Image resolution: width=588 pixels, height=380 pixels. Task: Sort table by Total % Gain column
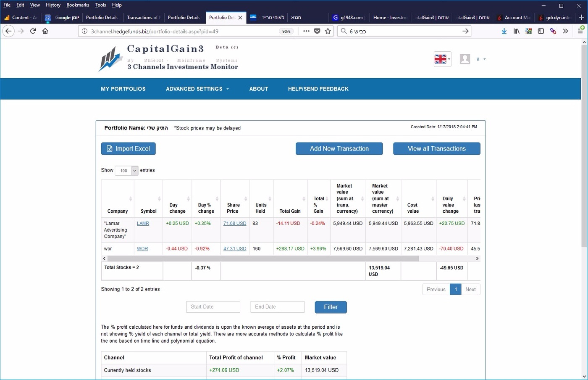pos(319,198)
